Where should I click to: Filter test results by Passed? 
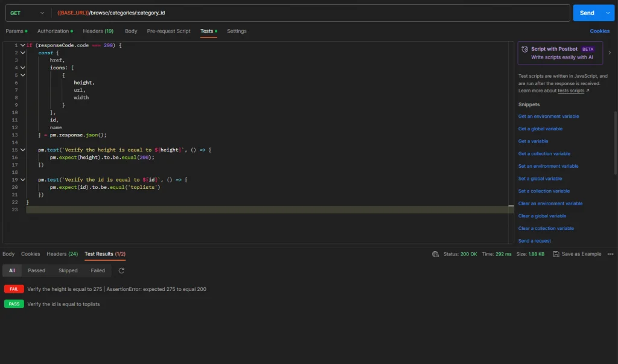(36, 270)
